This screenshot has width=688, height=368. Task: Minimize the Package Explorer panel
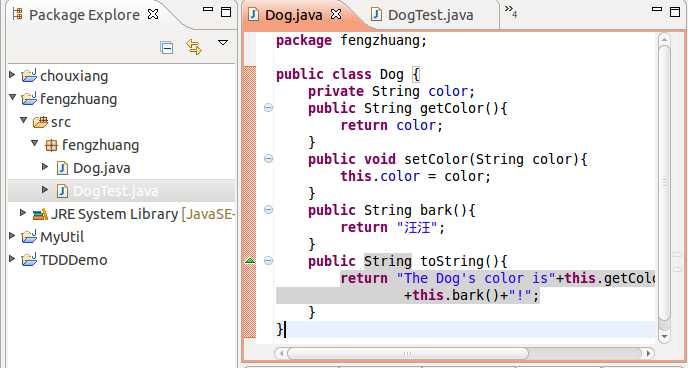click(x=208, y=10)
